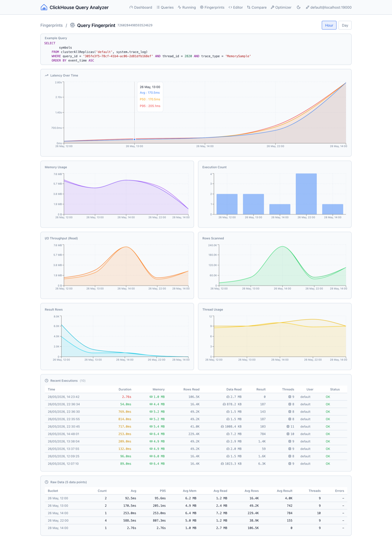392x542 pixels.
Task: Click threads icon in 12:09:25 row
Action: tap(290, 456)
